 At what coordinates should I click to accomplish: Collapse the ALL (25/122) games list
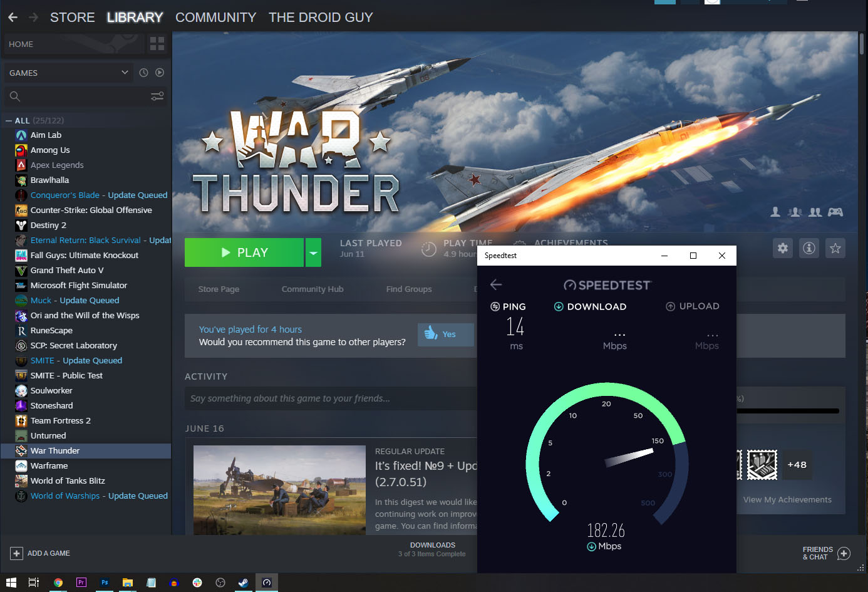[8, 120]
